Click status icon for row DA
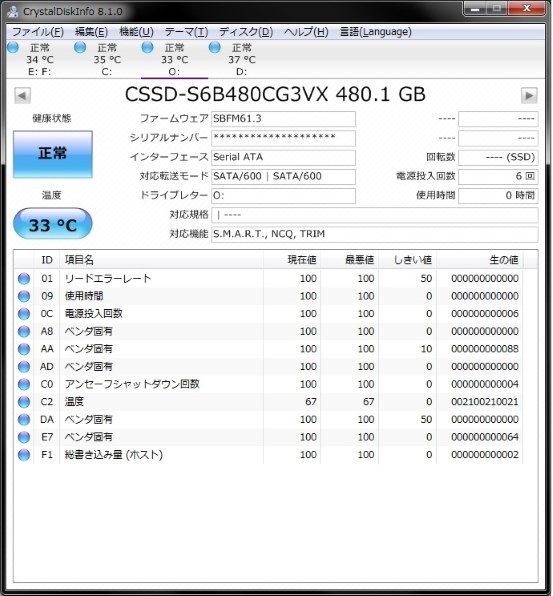The height and width of the screenshot is (596, 553). point(24,420)
